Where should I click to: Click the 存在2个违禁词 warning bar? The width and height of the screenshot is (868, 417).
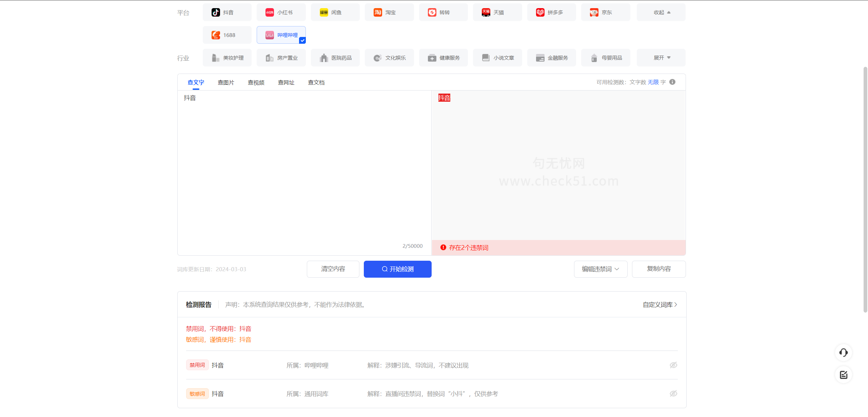click(x=559, y=248)
